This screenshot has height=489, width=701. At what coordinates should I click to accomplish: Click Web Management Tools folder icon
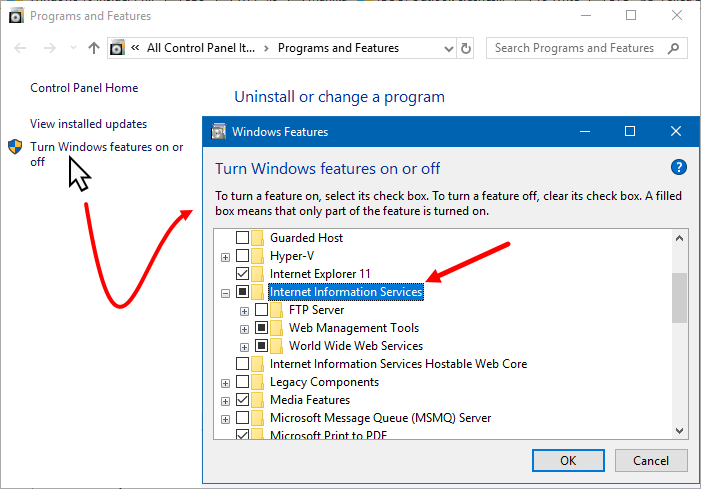[277, 328]
